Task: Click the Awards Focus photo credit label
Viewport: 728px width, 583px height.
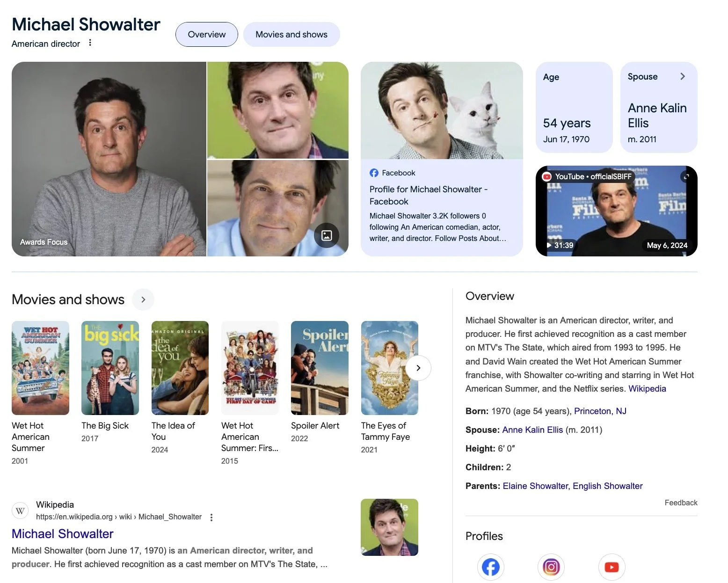Action: [x=44, y=242]
